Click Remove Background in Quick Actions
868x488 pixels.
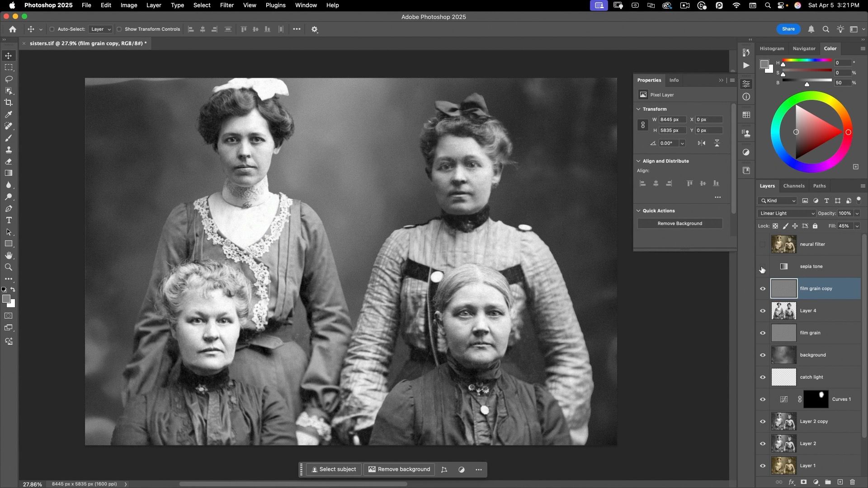point(679,224)
